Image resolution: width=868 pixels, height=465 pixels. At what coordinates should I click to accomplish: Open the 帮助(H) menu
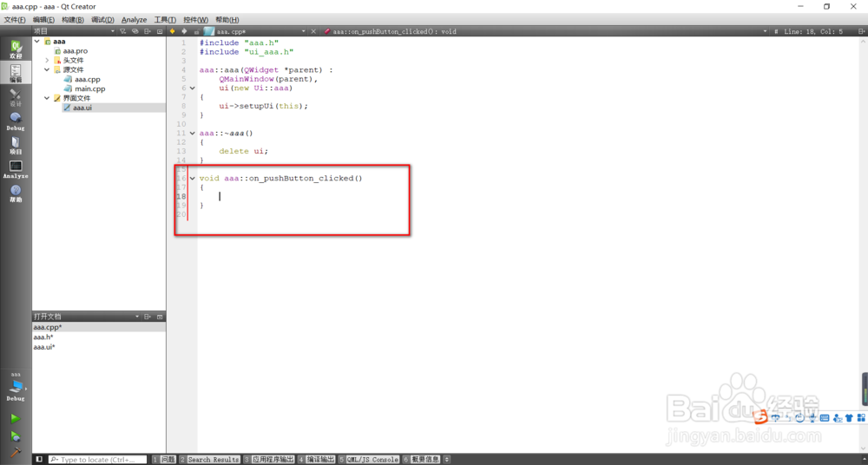[227, 20]
